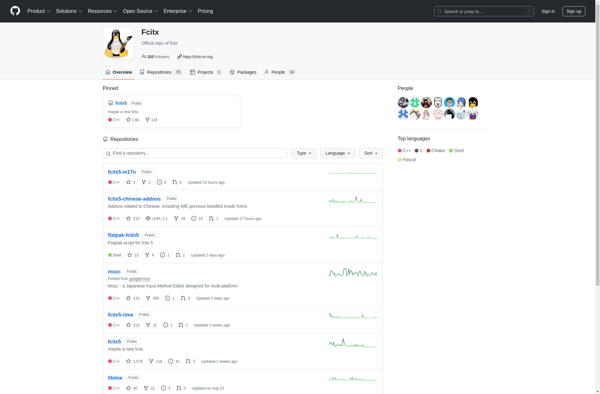The image size is (600, 394).
Task: Open the issues count for fcitx5-m17n
Action: coord(161,182)
